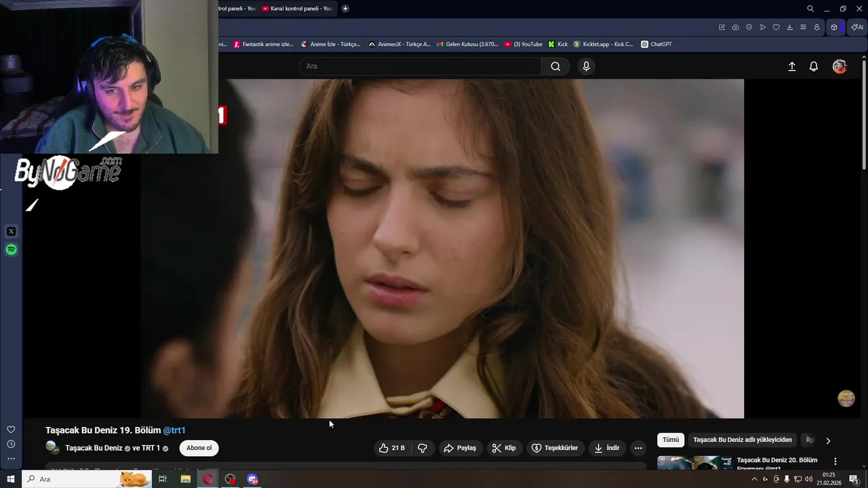
Task: Open a new browser tab
Action: point(345,9)
